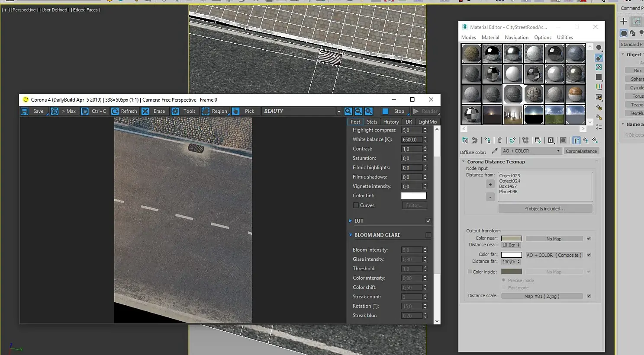Save the Corona render using the Save icon
Viewport: 644px width, 355px height.
(25, 111)
